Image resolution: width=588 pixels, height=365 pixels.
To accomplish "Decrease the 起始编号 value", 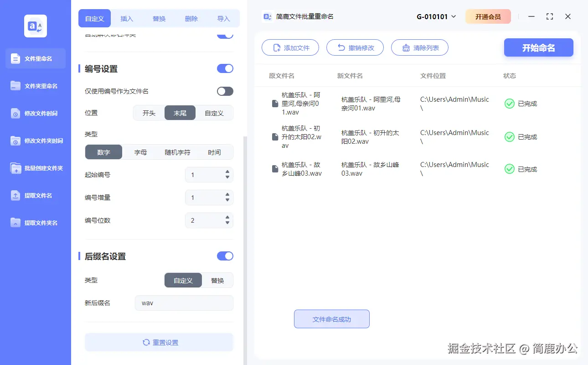I will coord(227,177).
